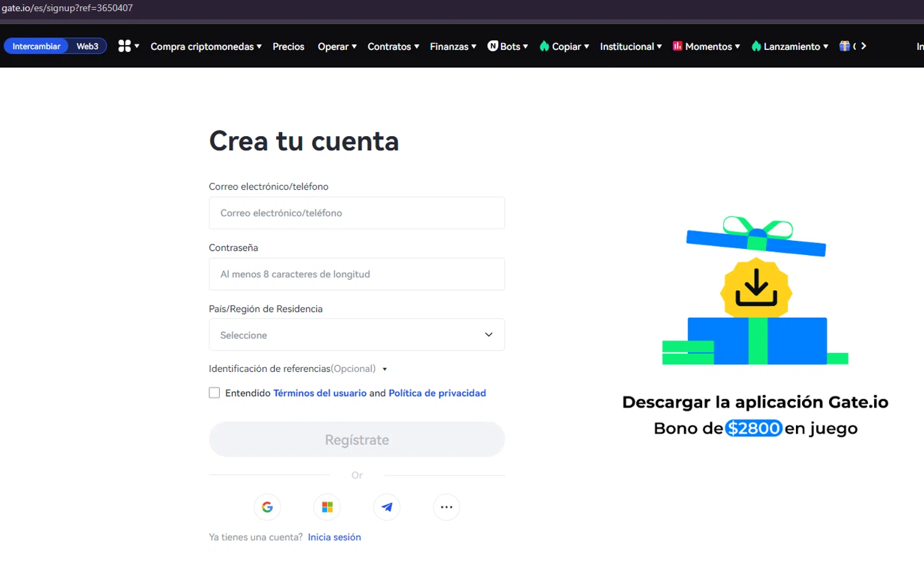Click the gift box rewards icon in navbar
Screen dimensions: 924x579
[845, 46]
